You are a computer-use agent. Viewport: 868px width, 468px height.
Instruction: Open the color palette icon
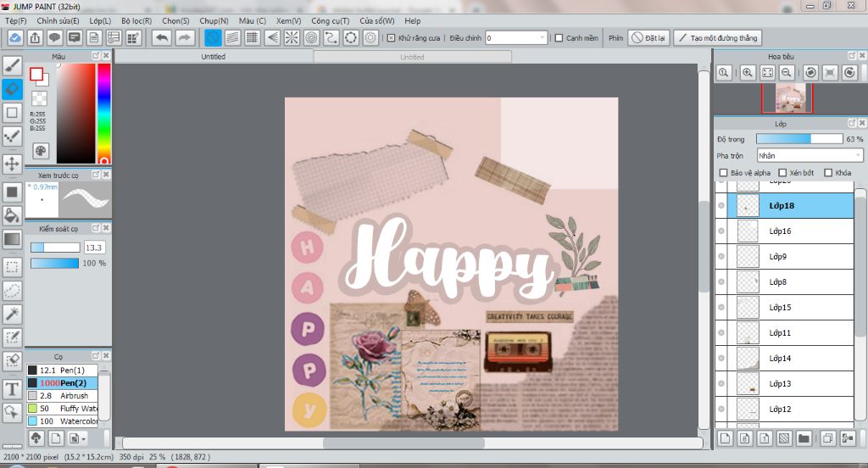[41, 151]
